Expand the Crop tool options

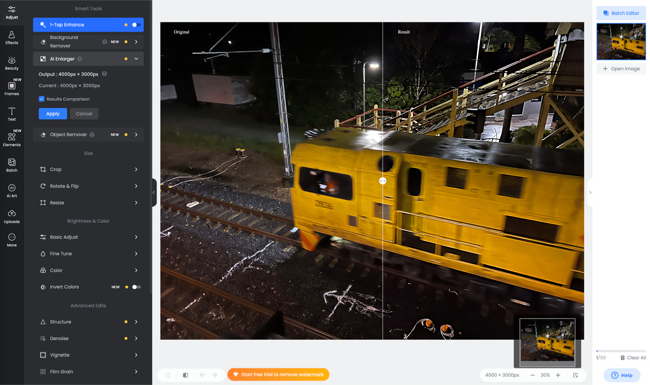point(136,169)
